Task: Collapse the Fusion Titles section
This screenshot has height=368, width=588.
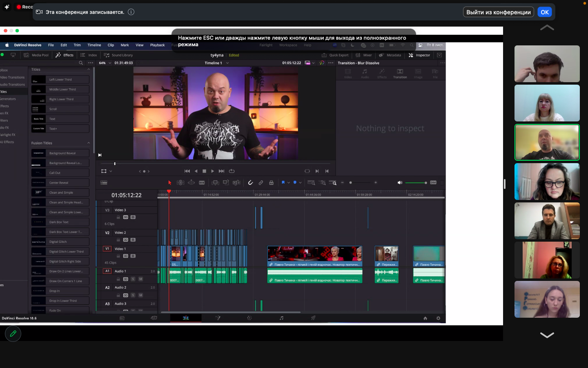Action: (x=89, y=143)
